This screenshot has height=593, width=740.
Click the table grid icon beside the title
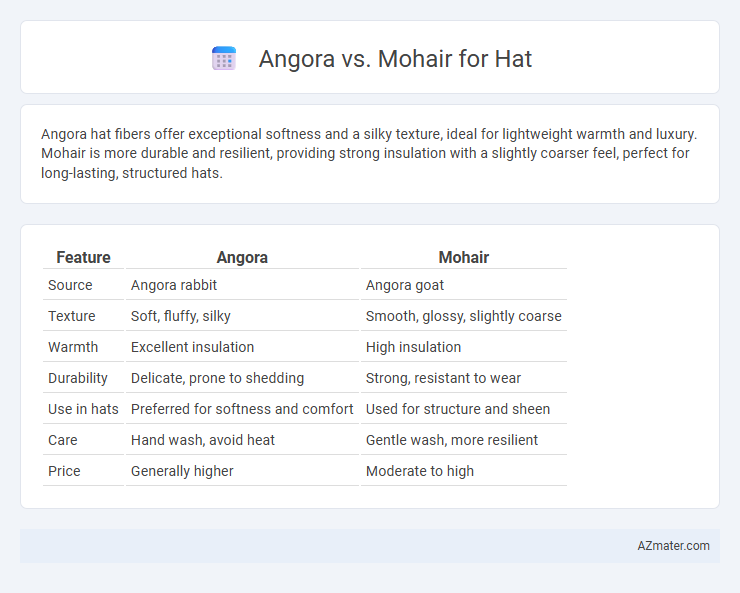tap(224, 58)
